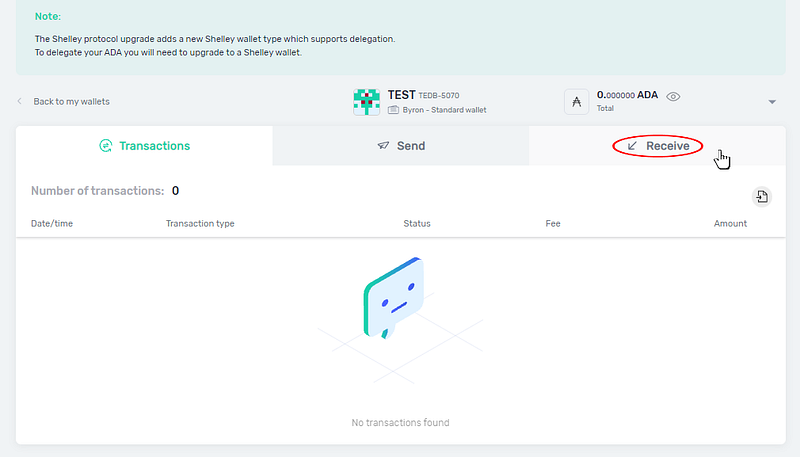The image size is (800, 457).
Task: Click the ADA currency symbol icon
Action: pyautogui.click(x=577, y=101)
